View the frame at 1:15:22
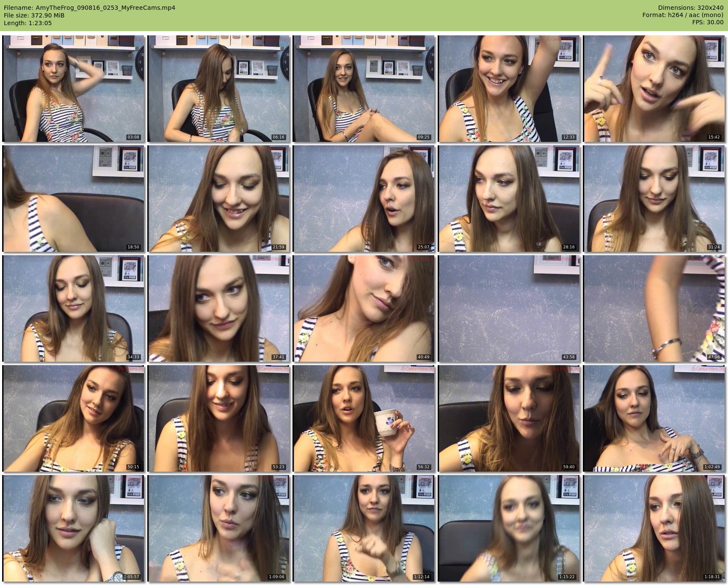The image size is (728, 585). [x=509, y=528]
